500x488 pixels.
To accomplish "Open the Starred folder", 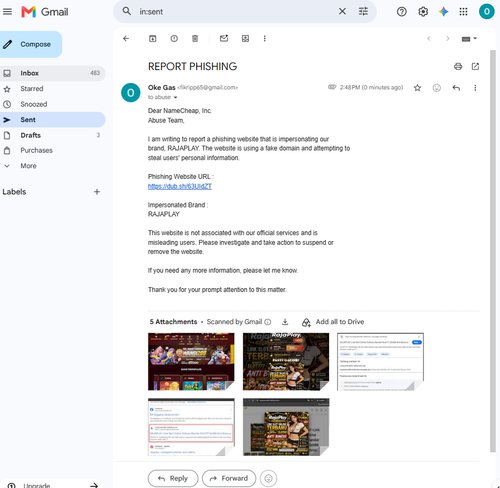I will [x=52, y=89].
